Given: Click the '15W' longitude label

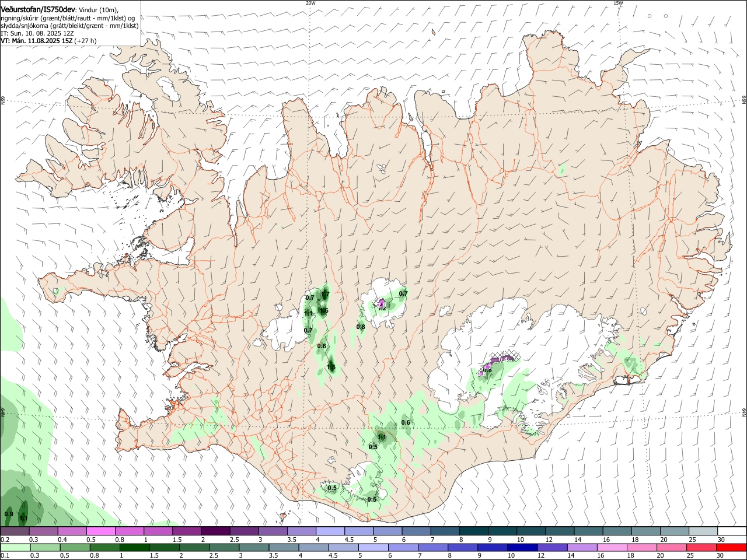Looking at the screenshot, I should (x=618, y=3).
